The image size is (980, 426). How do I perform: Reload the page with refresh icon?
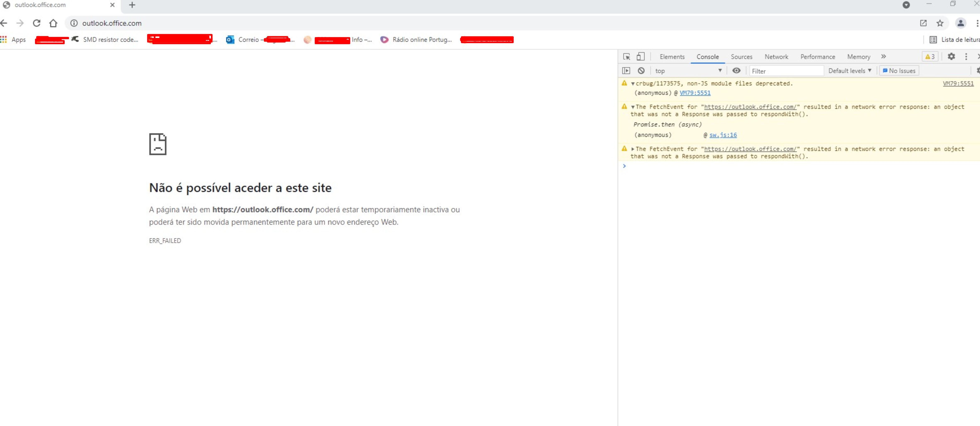37,23
